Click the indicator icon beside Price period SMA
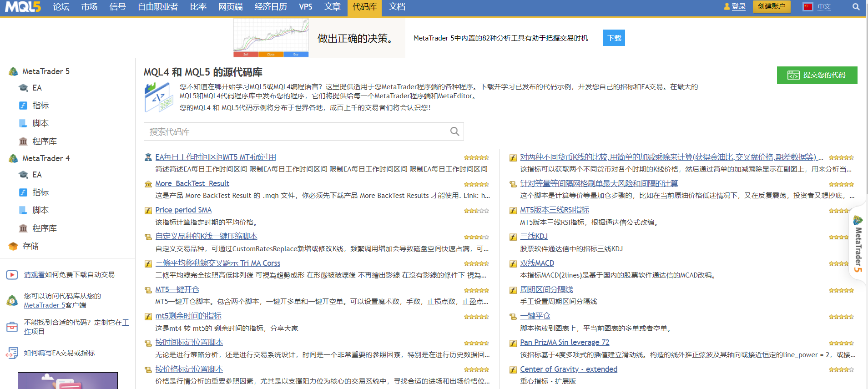 coord(148,210)
